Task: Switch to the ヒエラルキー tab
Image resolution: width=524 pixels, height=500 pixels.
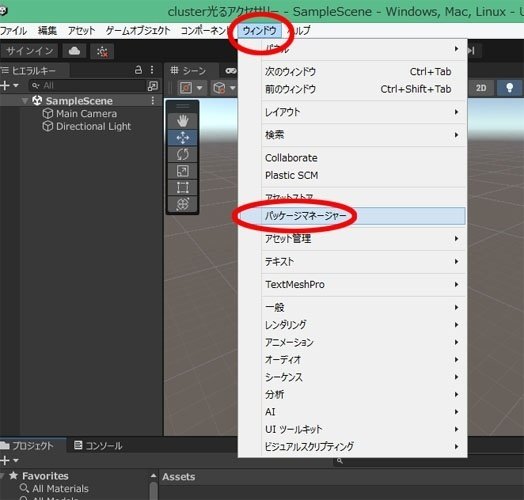Action: pos(34,71)
